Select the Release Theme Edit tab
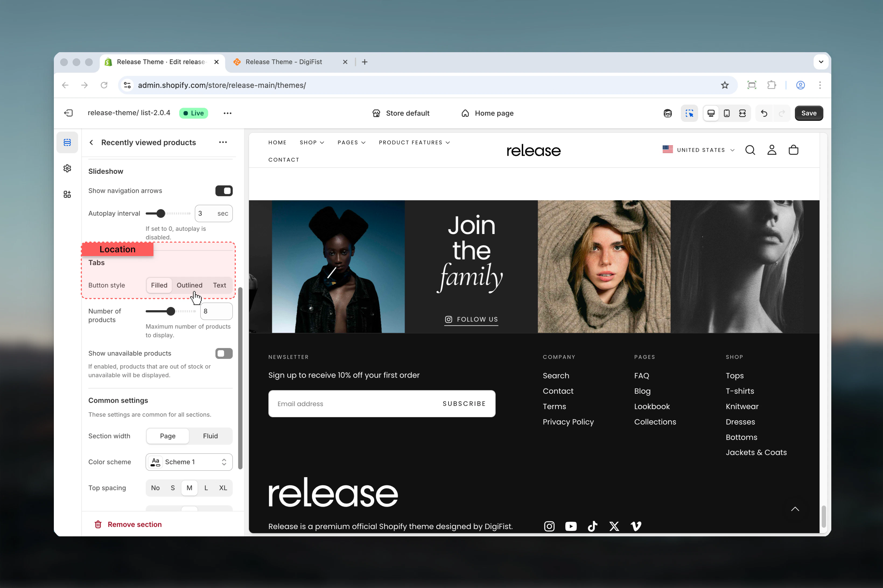883x588 pixels. 162,62
